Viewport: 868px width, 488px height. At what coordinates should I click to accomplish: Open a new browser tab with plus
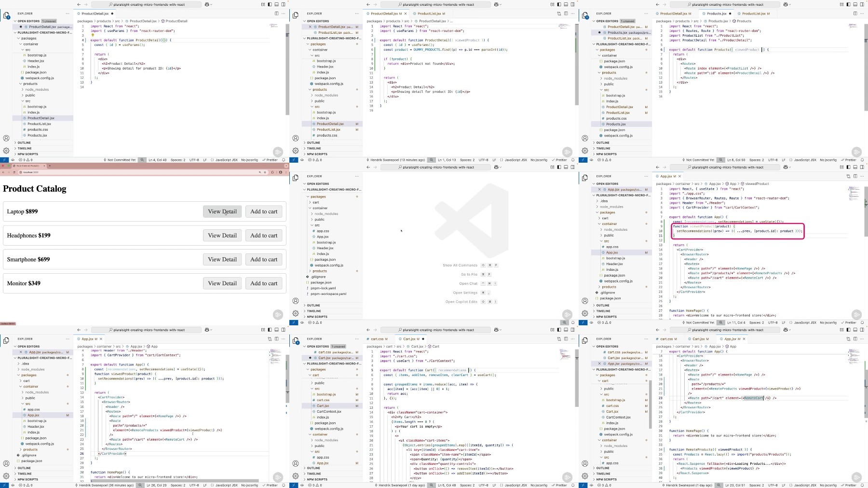pos(50,166)
